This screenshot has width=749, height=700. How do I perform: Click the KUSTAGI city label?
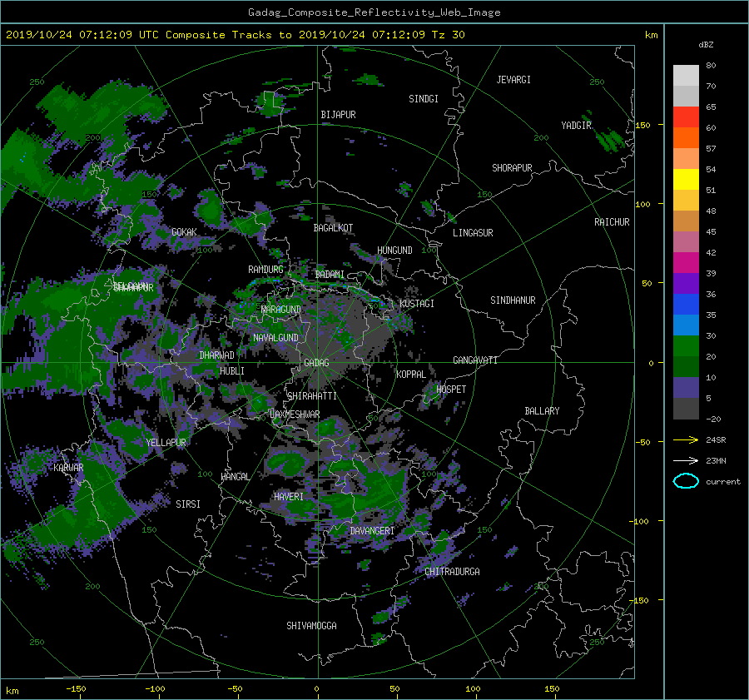tap(417, 304)
